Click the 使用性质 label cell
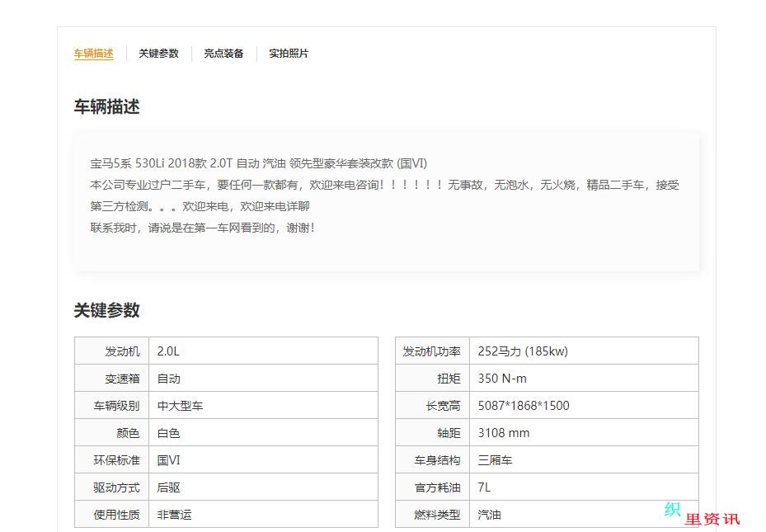 (x=112, y=514)
